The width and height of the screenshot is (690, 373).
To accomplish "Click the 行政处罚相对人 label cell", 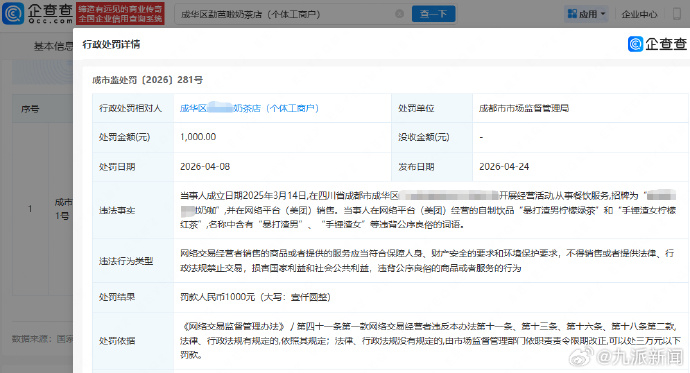I will 133,108.
